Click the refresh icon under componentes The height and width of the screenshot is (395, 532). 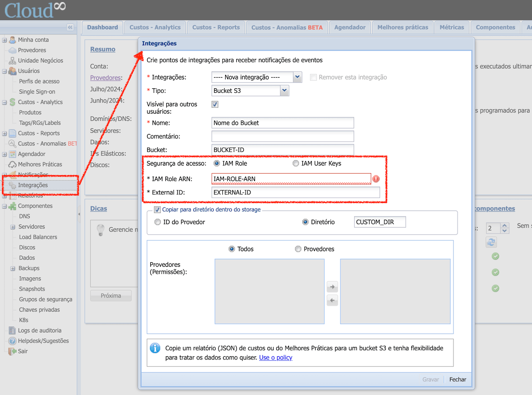491,242
